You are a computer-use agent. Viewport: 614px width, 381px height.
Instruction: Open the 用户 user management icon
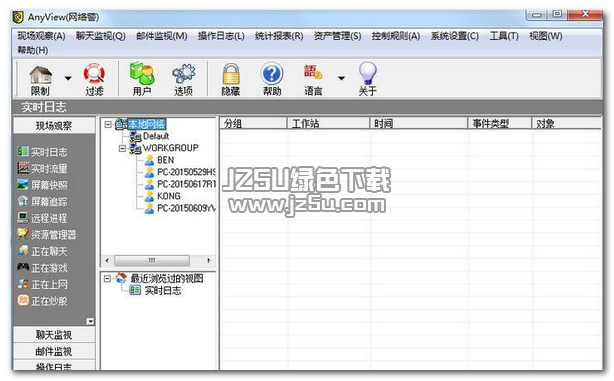(142, 73)
